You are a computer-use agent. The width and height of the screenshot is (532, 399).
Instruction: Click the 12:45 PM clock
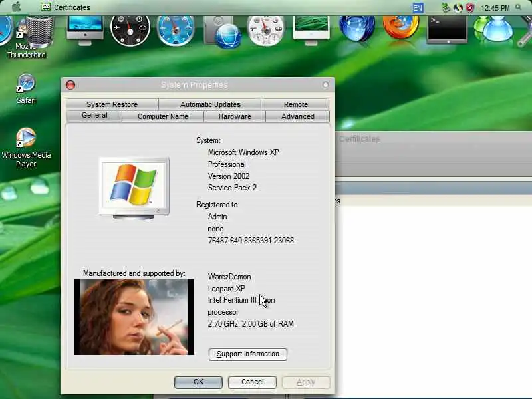pos(495,8)
